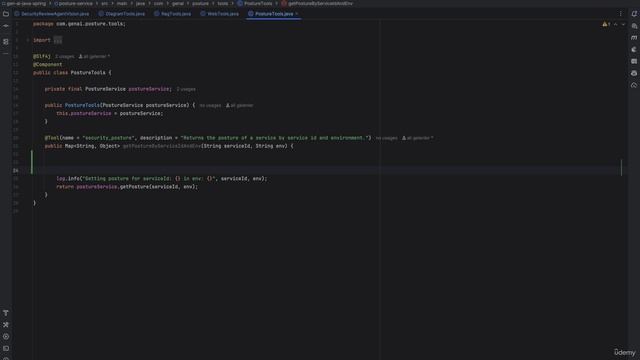This screenshot has height=360, width=640.
Task: Open the Services run icon in sidebar
Action: (x=6, y=337)
